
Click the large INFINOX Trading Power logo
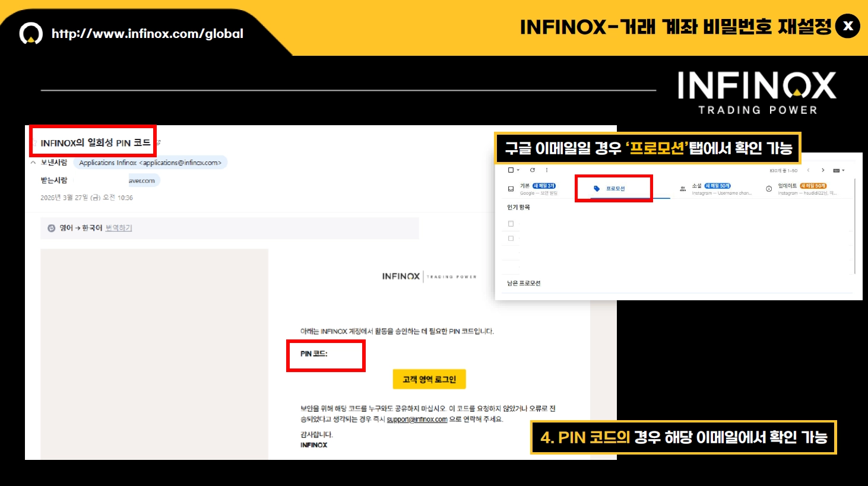click(x=757, y=93)
